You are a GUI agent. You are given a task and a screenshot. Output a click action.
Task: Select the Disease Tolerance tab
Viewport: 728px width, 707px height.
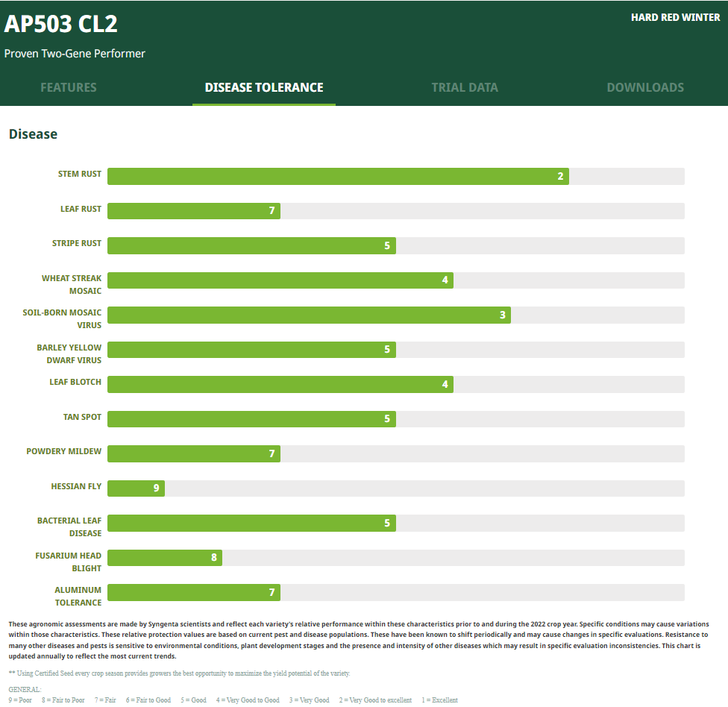(264, 87)
